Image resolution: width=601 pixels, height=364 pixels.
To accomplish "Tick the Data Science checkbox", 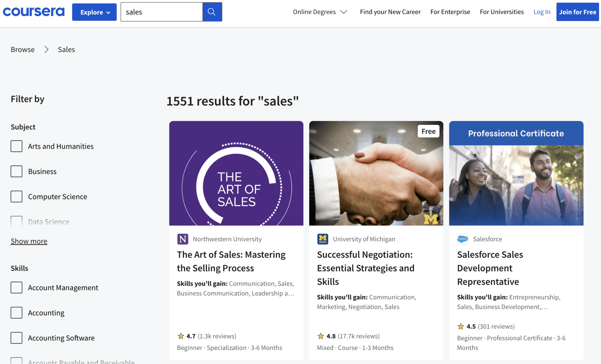I will [16, 221].
